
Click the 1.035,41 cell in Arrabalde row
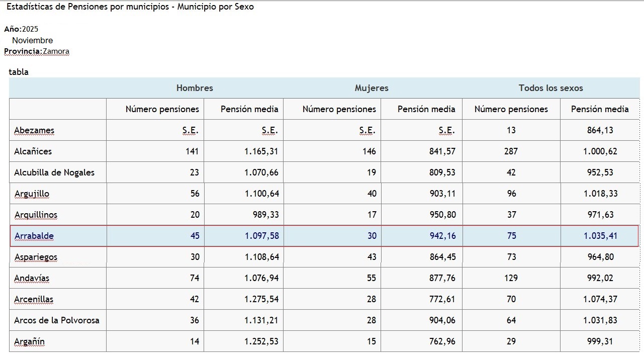coord(600,236)
